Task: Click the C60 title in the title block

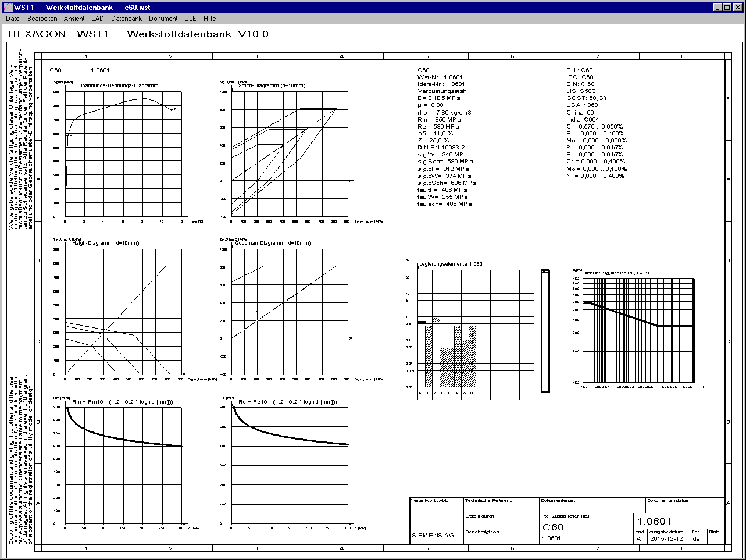Action: pyautogui.click(x=554, y=527)
